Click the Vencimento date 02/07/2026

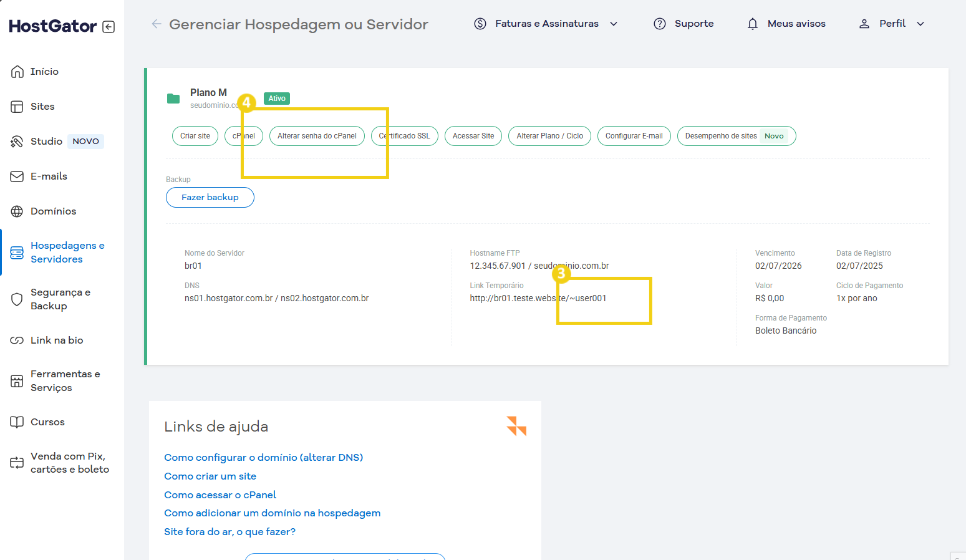point(778,266)
